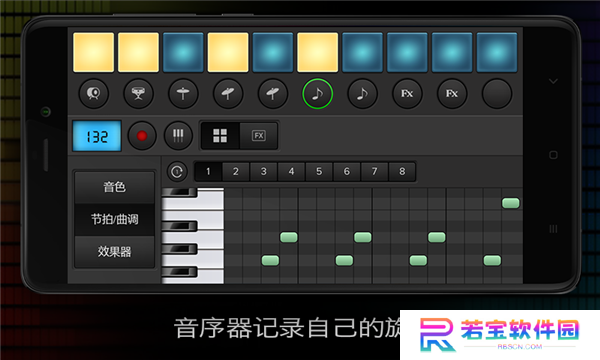600x360 pixels.
Task: Toggle the blue pad above the first Fx
Action: [407, 52]
